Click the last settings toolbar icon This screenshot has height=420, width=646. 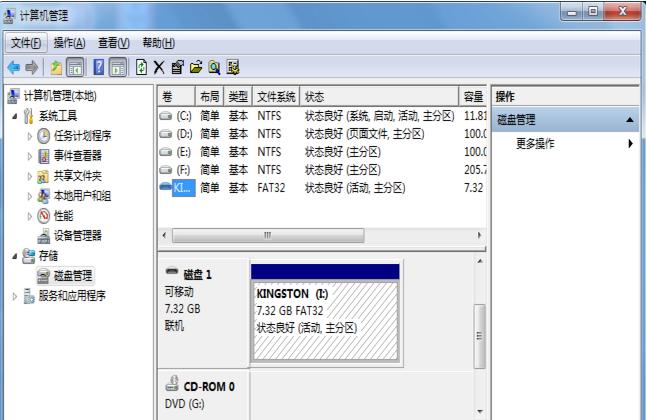click(233, 67)
